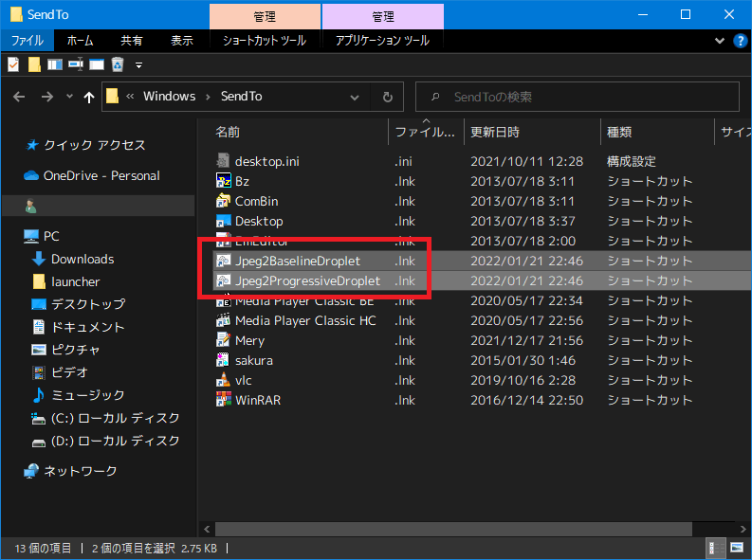Select Media Player Classic HC shortcut icon
Image resolution: width=752 pixels, height=560 pixels.
(223, 320)
